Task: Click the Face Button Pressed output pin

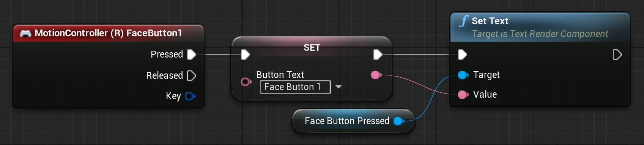Action: click(398, 121)
